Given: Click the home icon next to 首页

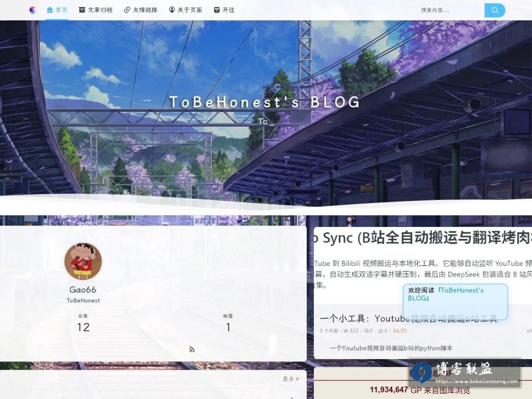Looking at the screenshot, I should 50,10.
